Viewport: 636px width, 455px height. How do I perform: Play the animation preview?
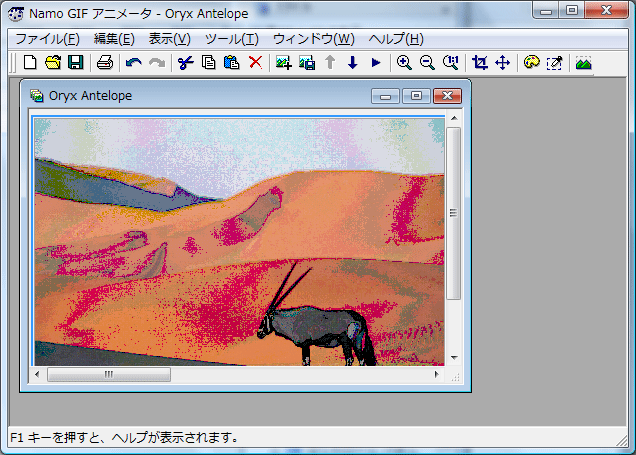[x=376, y=63]
